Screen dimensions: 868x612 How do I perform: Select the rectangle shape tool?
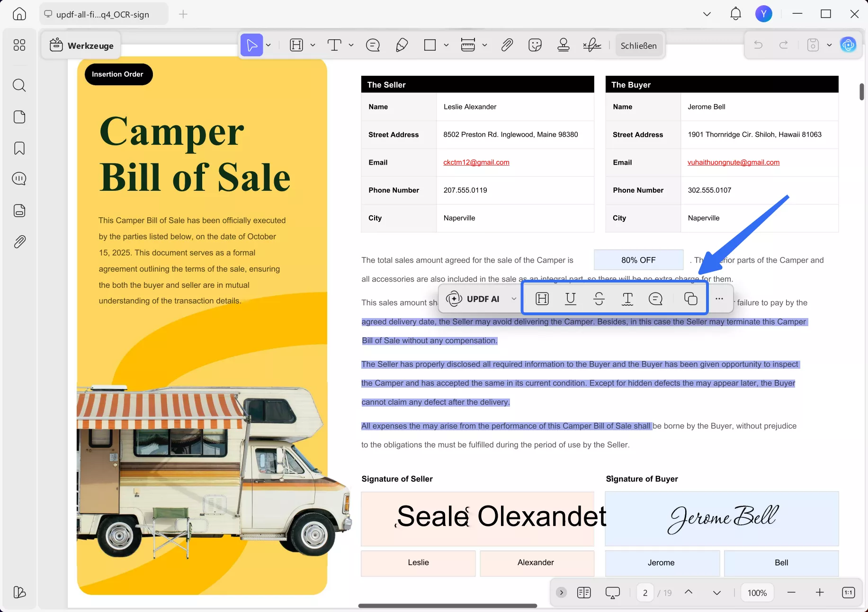(x=430, y=45)
